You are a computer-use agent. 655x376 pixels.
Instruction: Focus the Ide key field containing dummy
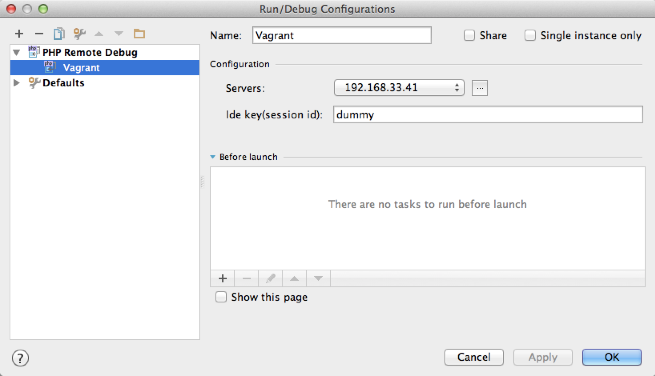(x=487, y=114)
